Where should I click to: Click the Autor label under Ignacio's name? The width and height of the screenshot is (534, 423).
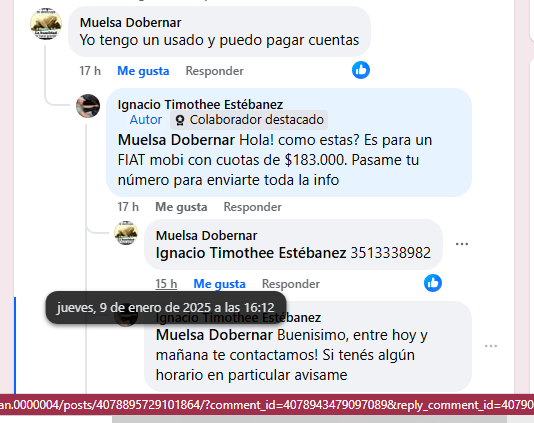click(x=146, y=120)
